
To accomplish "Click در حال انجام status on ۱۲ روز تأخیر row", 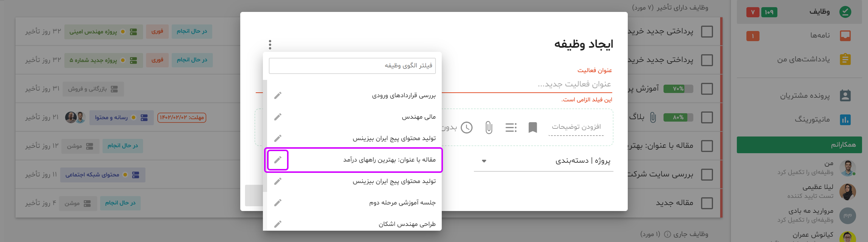I will pyautogui.click(x=123, y=146).
